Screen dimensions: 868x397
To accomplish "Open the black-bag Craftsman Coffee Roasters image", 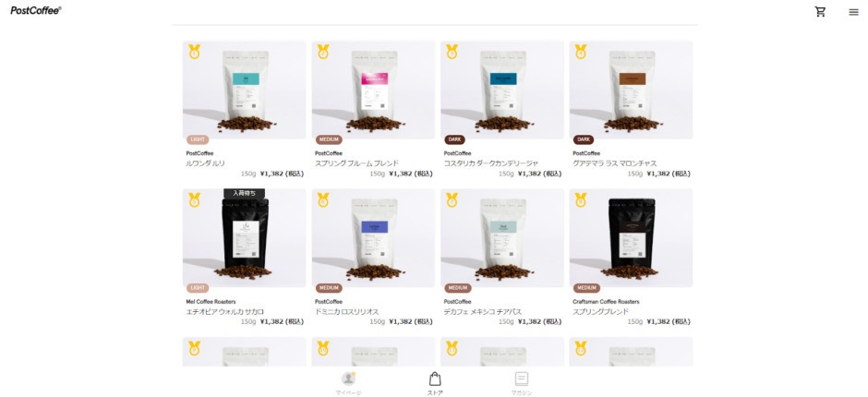I will tap(631, 238).
